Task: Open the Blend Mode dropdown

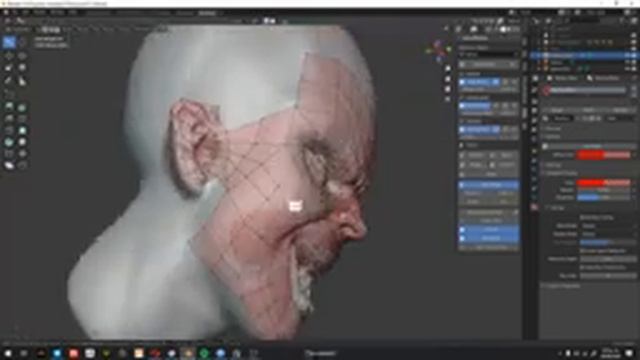Action: click(608, 226)
